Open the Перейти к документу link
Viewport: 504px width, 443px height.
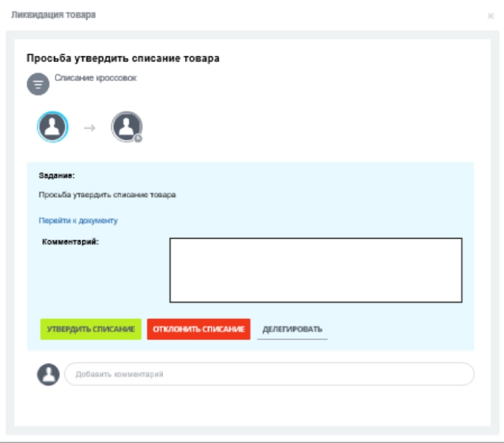click(x=77, y=220)
